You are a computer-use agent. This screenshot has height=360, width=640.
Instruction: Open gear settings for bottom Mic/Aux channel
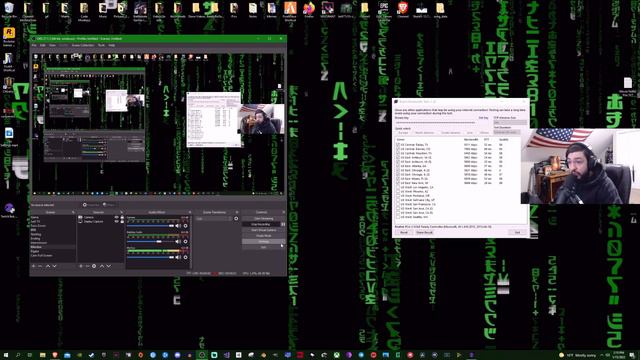click(x=186, y=257)
